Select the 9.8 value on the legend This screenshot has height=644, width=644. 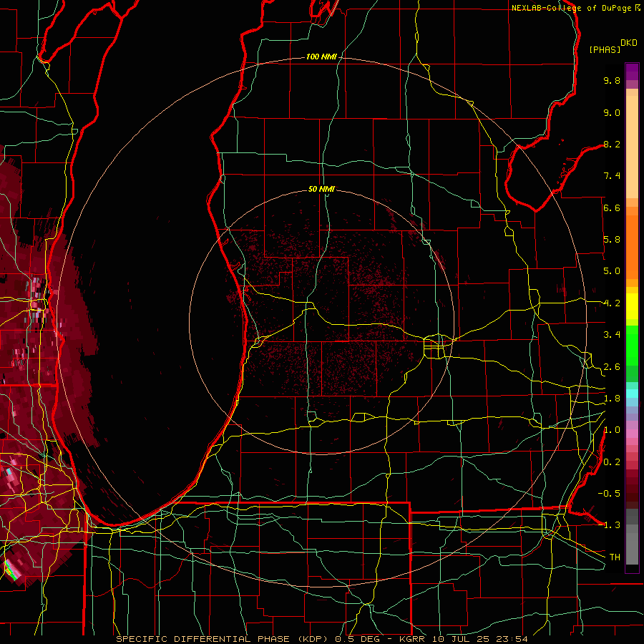tap(612, 80)
